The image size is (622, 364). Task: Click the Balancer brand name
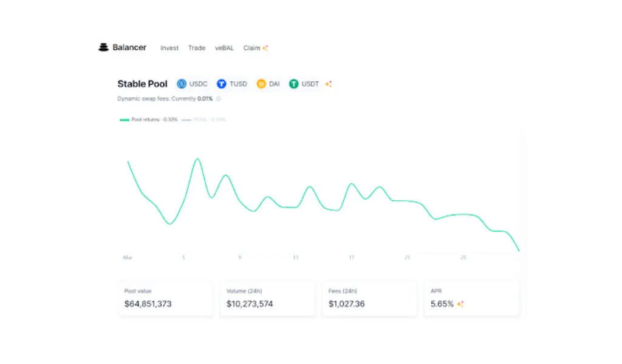[129, 47]
